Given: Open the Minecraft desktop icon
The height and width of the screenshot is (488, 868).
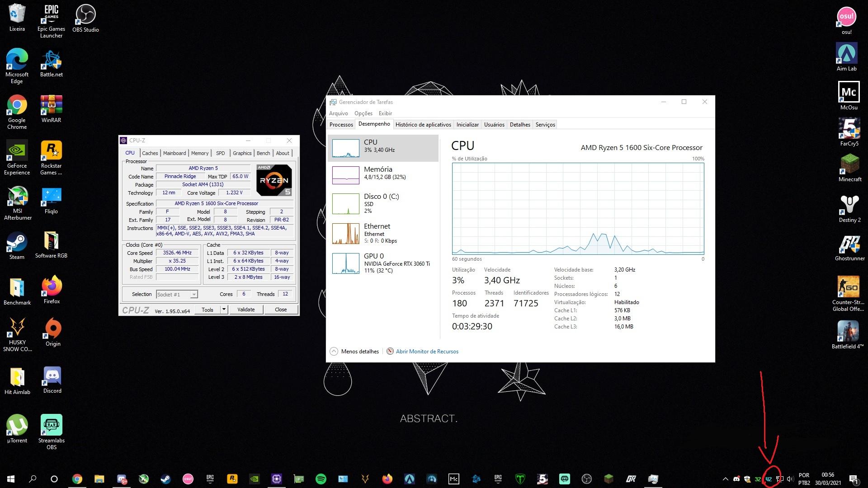Looking at the screenshot, I should coord(850,168).
